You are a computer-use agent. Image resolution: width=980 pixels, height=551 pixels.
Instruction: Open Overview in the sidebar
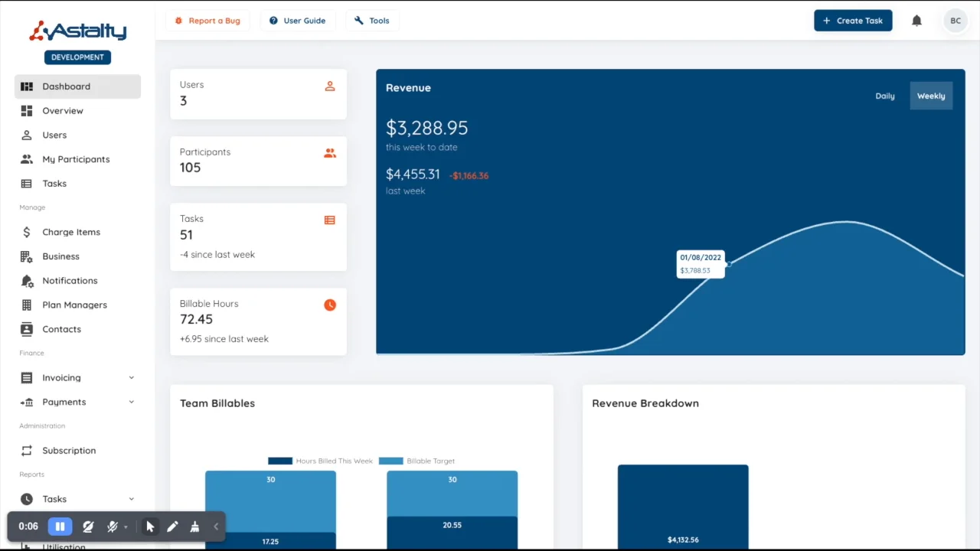click(77, 111)
